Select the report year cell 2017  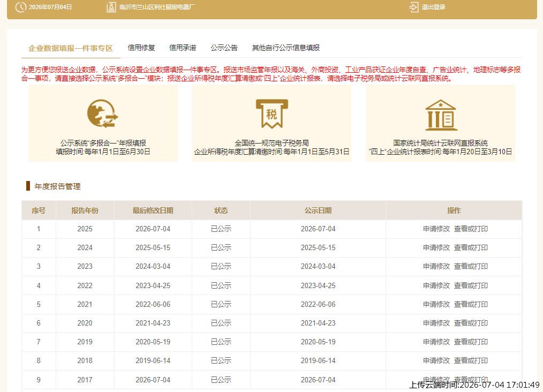(x=85, y=380)
